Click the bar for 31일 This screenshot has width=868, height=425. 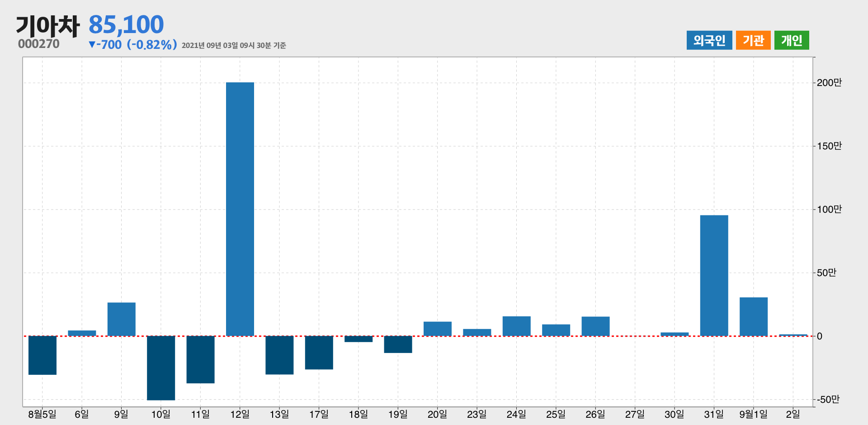point(714,276)
